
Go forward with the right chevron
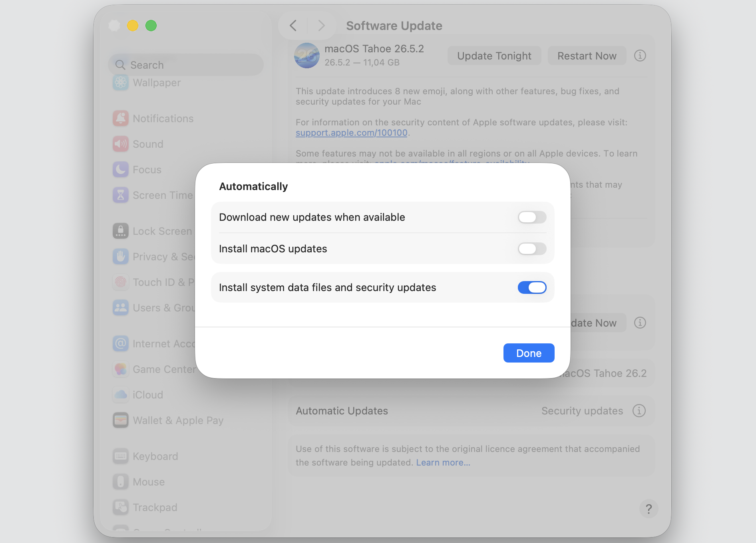(321, 26)
